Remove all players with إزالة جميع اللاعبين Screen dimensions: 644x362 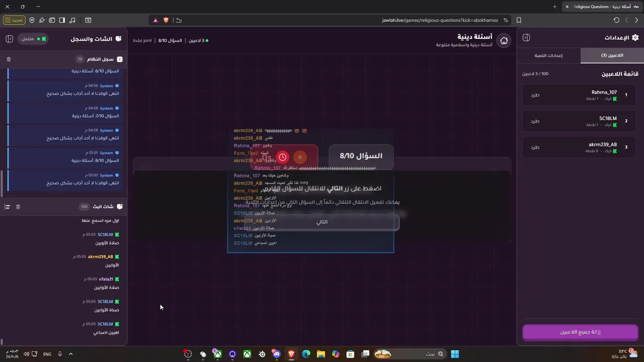580,332
